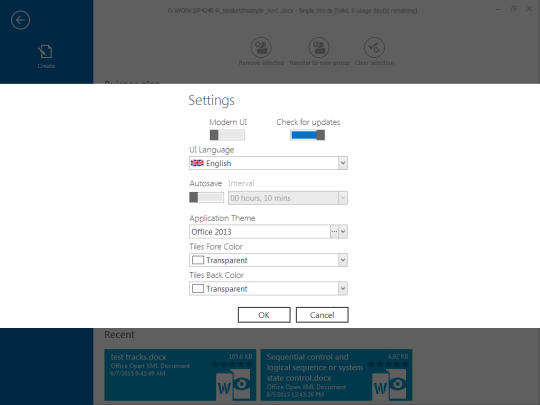
Task: Open the test tracks.docx recent tile
Action: coord(180,375)
